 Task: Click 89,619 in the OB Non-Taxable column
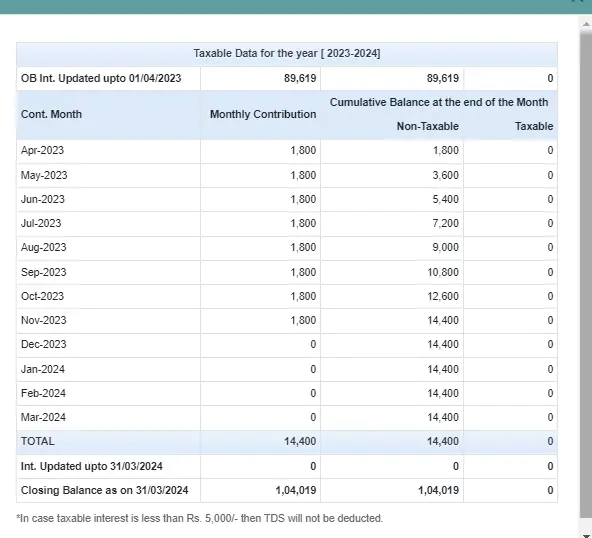click(x=443, y=78)
